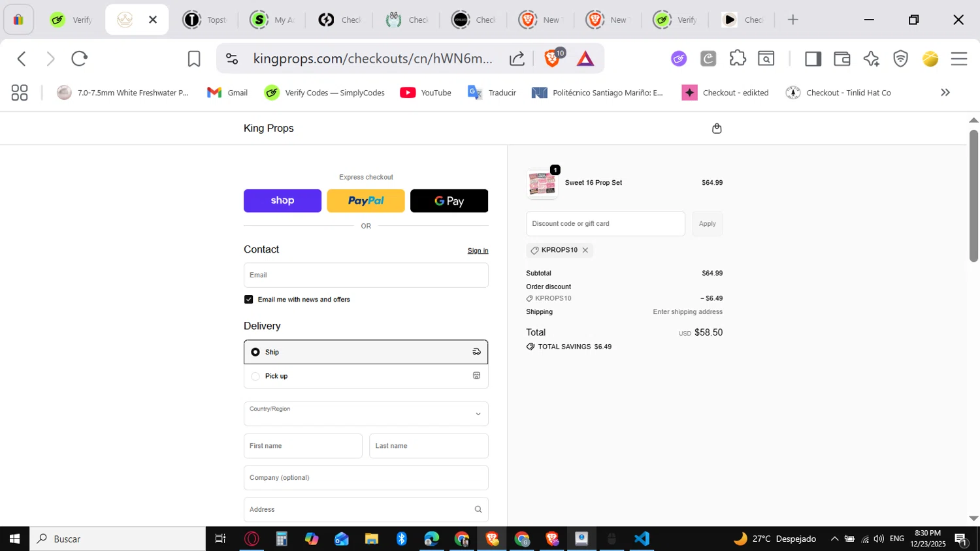Image resolution: width=980 pixels, height=551 pixels.
Task: Switch to the Topst tab
Action: coord(205,20)
